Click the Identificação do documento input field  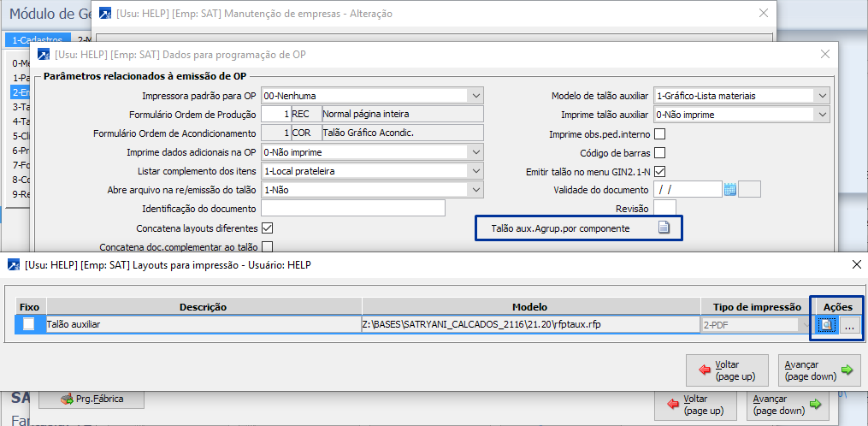(x=353, y=208)
